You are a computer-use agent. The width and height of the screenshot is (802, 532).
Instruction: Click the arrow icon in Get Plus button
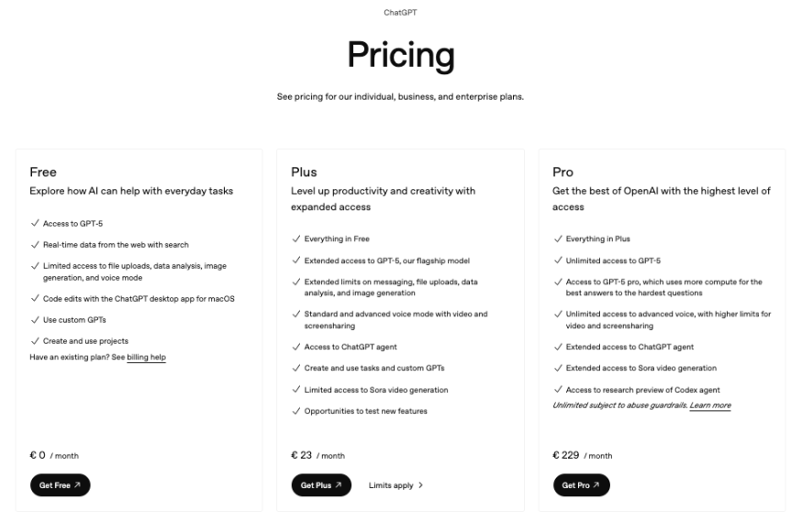click(338, 485)
